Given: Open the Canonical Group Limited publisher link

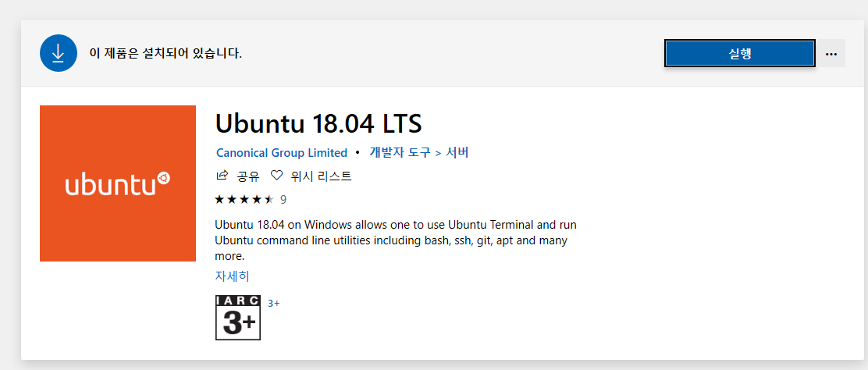Looking at the screenshot, I should (x=282, y=153).
